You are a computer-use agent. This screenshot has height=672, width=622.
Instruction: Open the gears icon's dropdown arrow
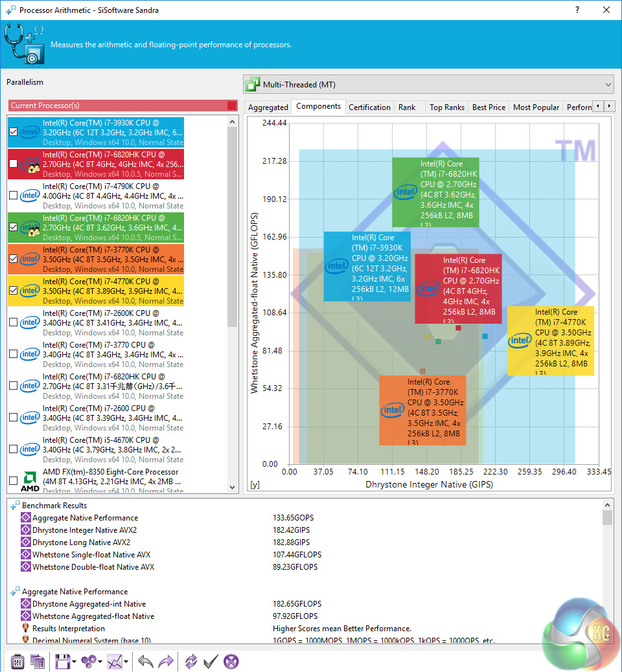(100, 662)
